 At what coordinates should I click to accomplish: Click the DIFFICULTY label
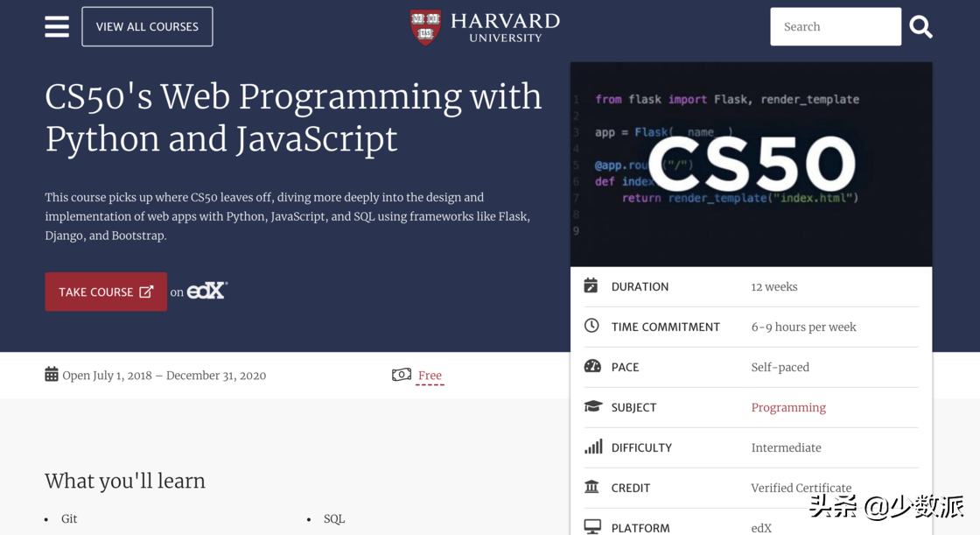pos(641,447)
